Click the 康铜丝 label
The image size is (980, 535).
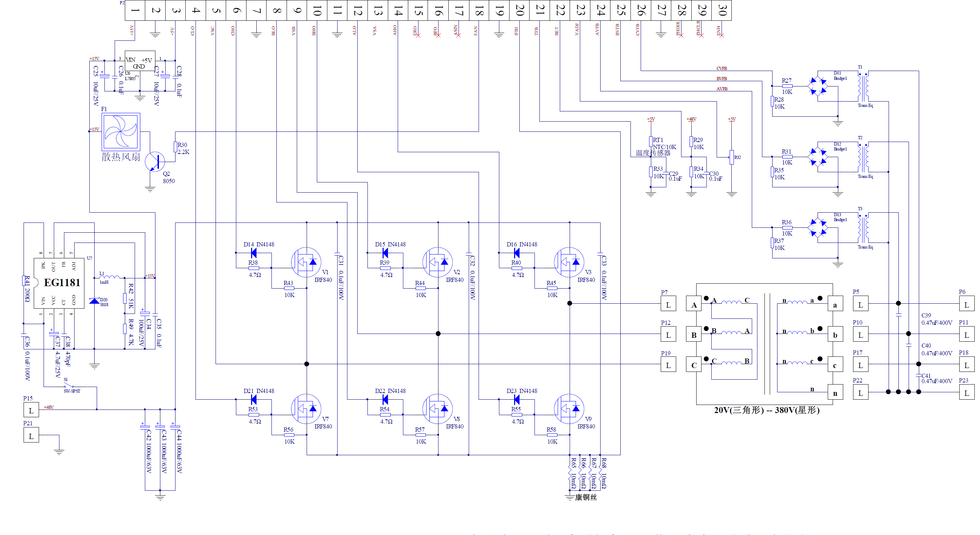coord(586,497)
